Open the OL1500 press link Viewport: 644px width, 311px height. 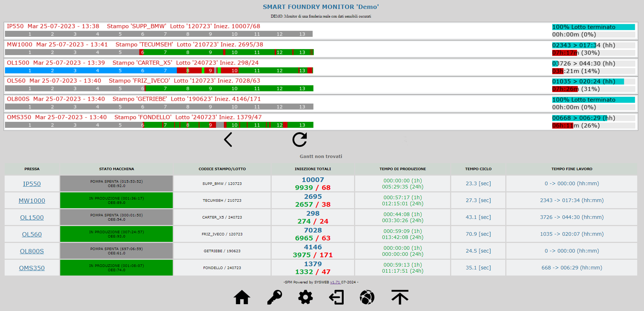click(32, 217)
